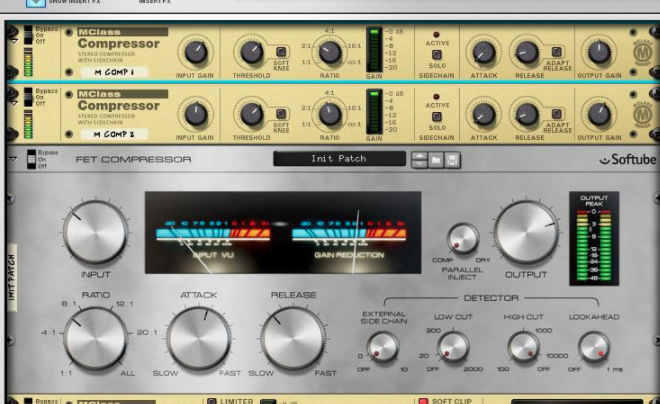Screen dimensions: 660x404
Task: Open the browse patch folder icon
Action: tap(436, 160)
